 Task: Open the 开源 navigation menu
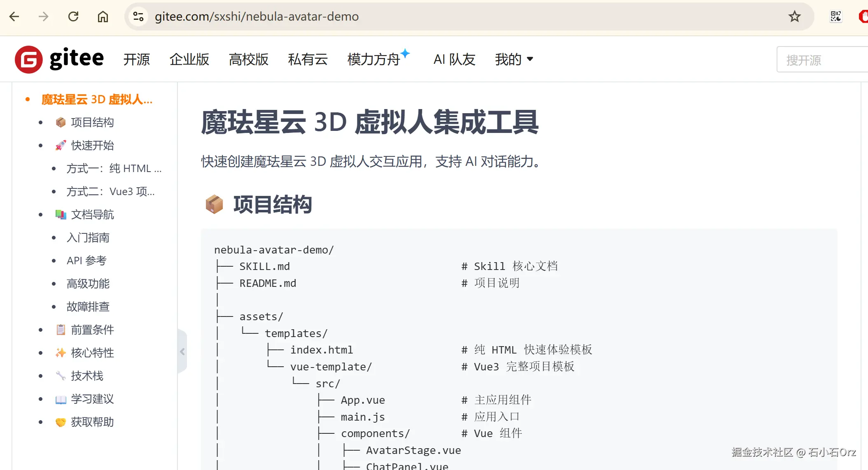tap(136, 59)
